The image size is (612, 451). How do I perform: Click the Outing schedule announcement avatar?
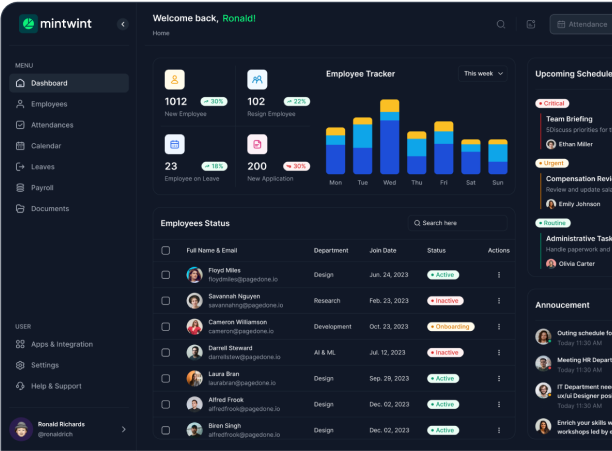click(x=543, y=336)
